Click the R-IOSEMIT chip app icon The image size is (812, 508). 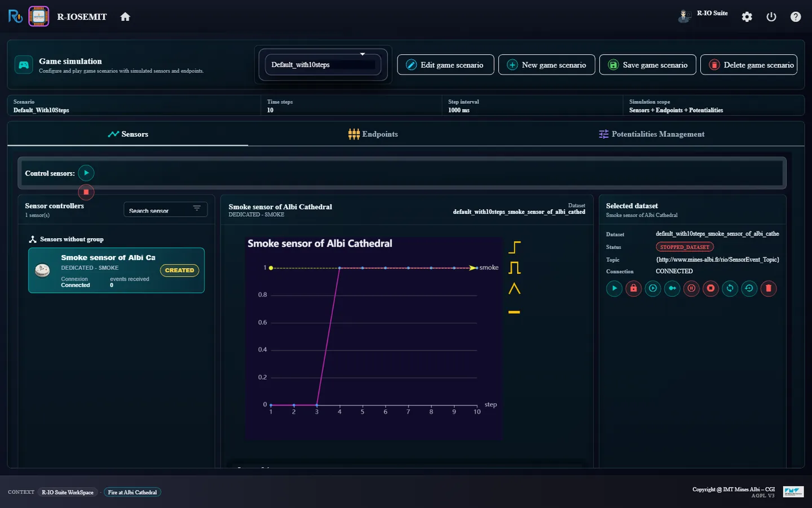(39, 16)
